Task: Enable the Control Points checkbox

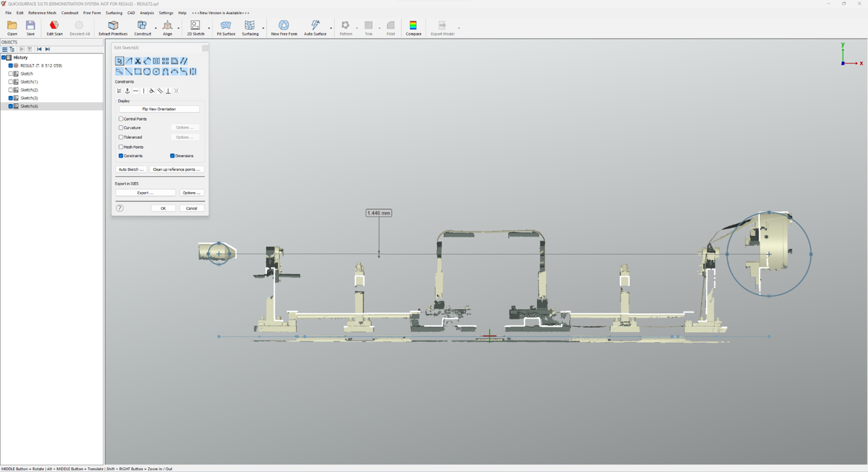Action: click(121, 119)
